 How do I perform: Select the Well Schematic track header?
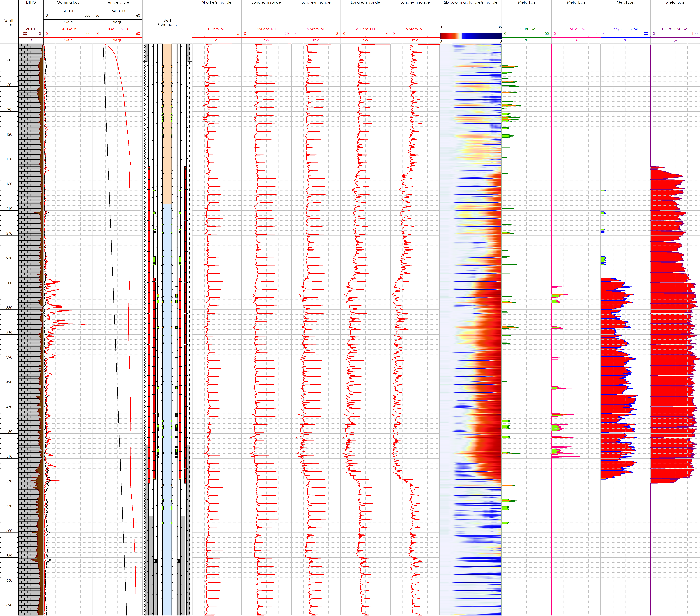[x=167, y=23]
